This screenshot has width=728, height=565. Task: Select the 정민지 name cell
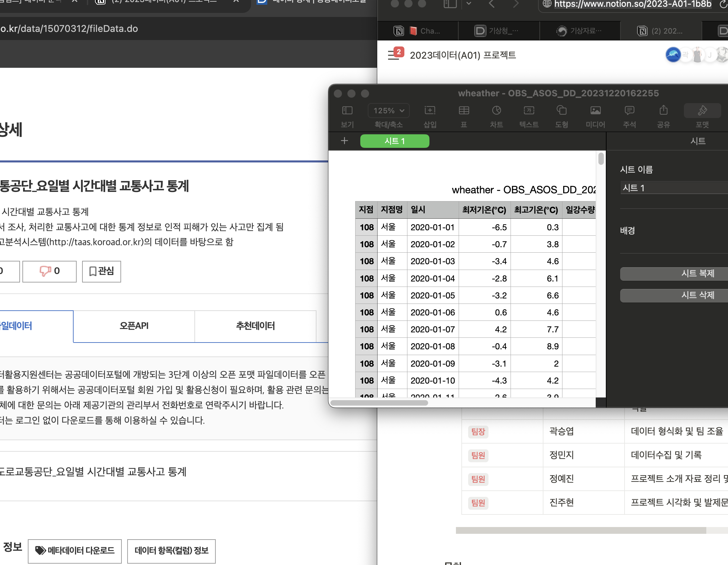(583, 455)
